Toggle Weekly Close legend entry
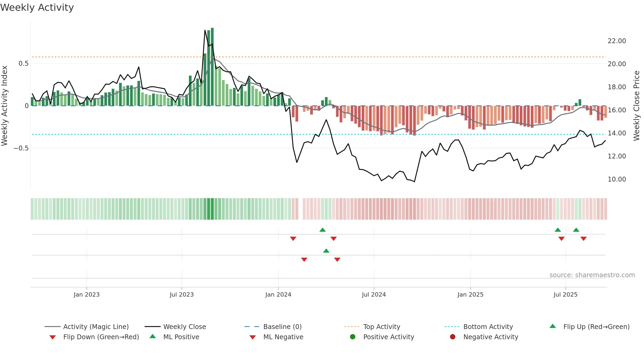This screenshot has height=362, width=644. coord(175,327)
